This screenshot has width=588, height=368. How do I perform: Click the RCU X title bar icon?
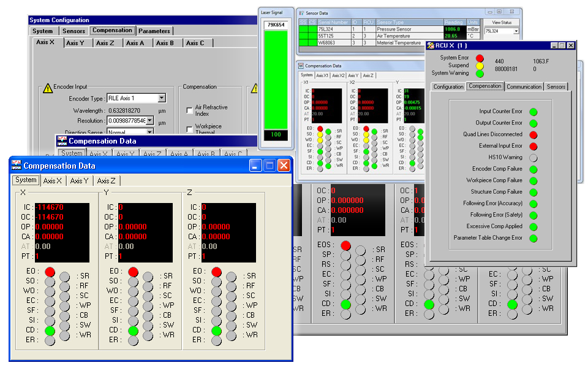pyautogui.click(x=431, y=45)
